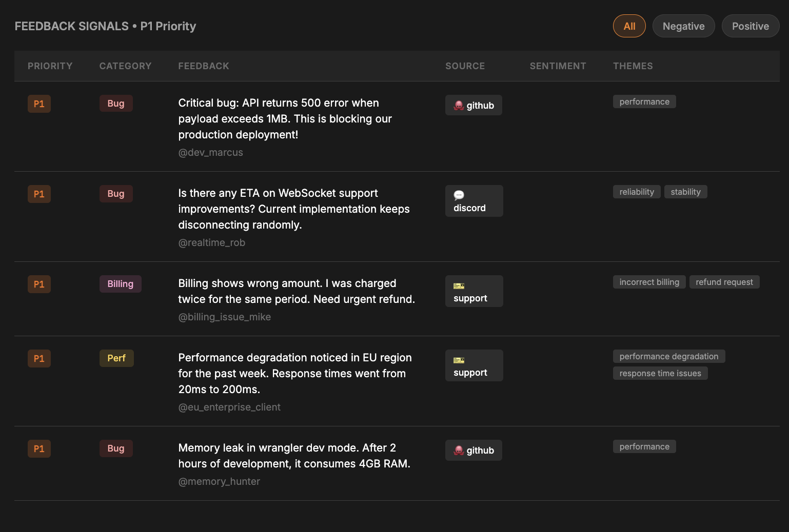Open the 'Billing shows wrong amount' feedback

297,291
